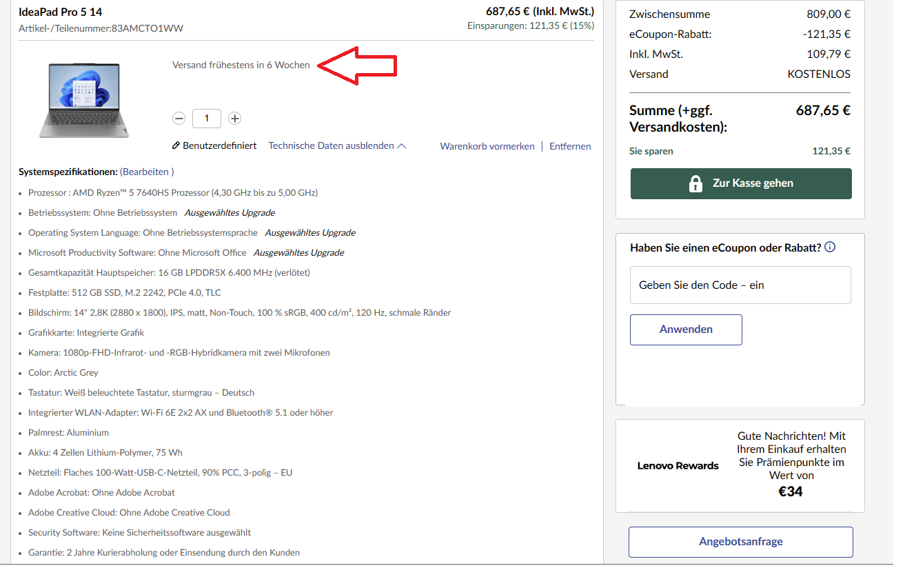905x588 pixels.
Task: Click the Festplatte 512 GB SSD line
Action: (x=125, y=293)
